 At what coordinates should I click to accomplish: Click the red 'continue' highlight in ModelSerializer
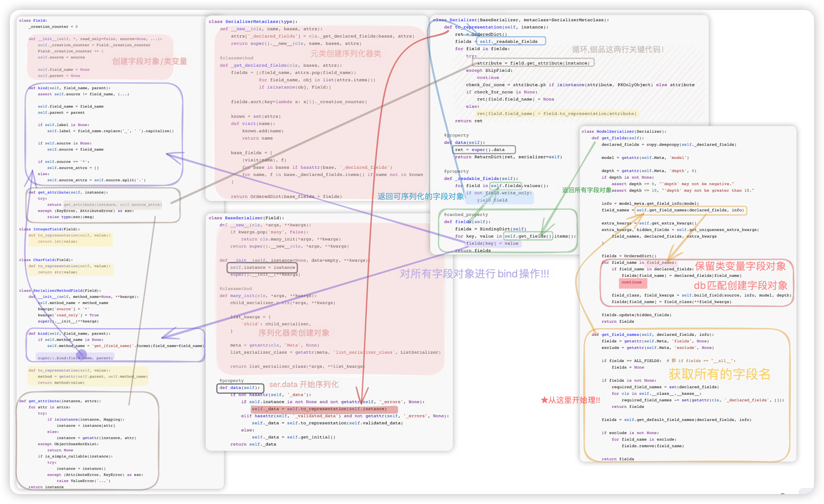pos(632,282)
